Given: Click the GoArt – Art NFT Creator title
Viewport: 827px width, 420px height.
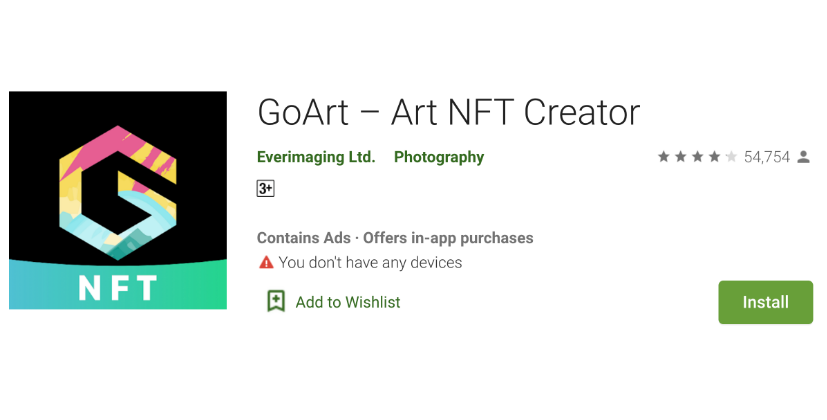Looking at the screenshot, I should (x=448, y=111).
